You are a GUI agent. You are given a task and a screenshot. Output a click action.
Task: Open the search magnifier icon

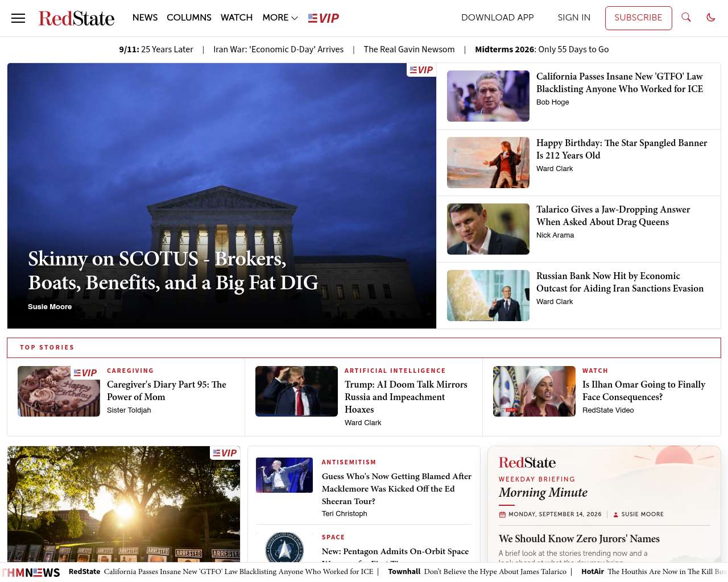(686, 18)
